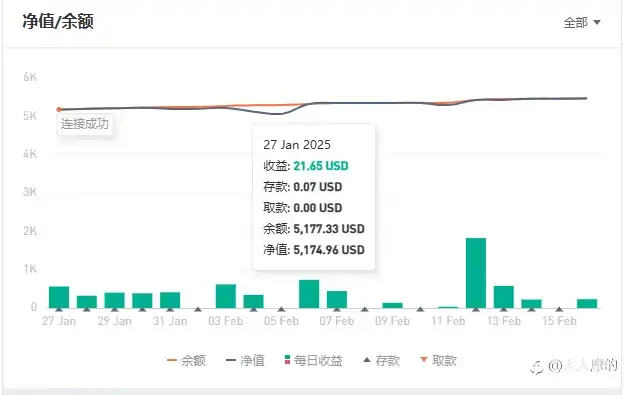Click the 15 Feb x-axis label
This screenshot has width=624, height=395.
coord(559,321)
